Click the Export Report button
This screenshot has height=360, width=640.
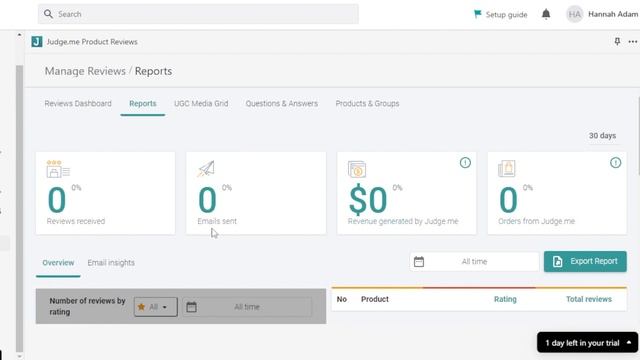[585, 262]
